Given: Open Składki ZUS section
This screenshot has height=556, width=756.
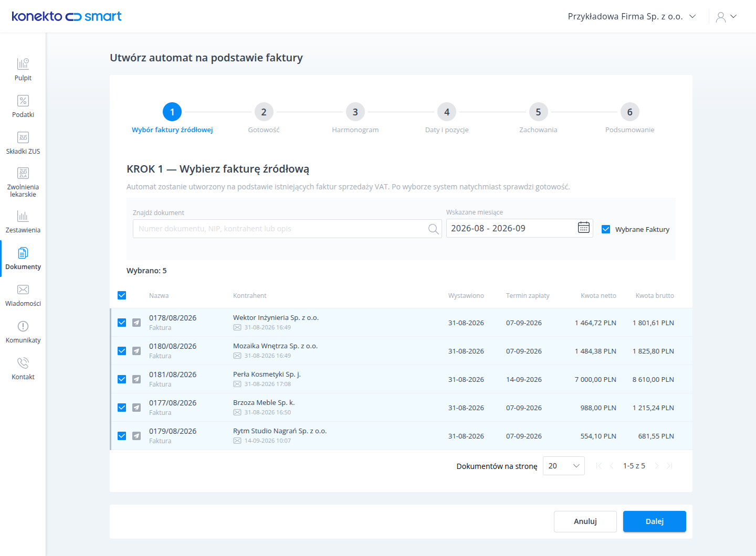Looking at the screenshot, I should tap(23, 143).
